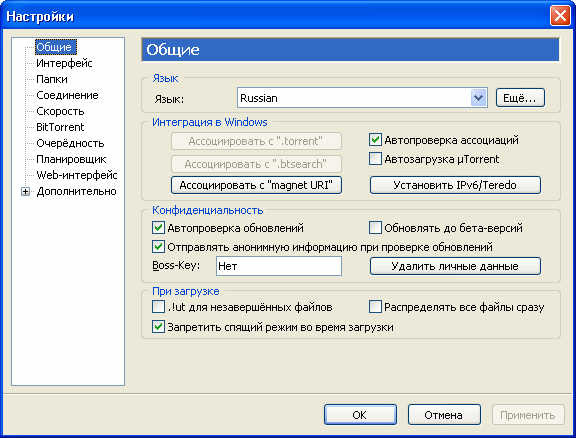Toggle Отправлять анонимную информацию checkbox
The image size is (576, 438).
coord(158,247)
